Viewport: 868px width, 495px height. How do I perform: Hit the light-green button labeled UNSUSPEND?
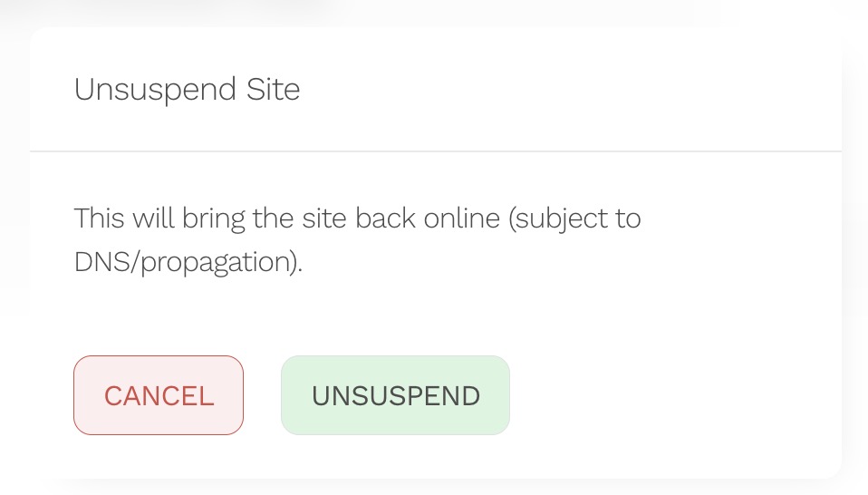point(395,395)
